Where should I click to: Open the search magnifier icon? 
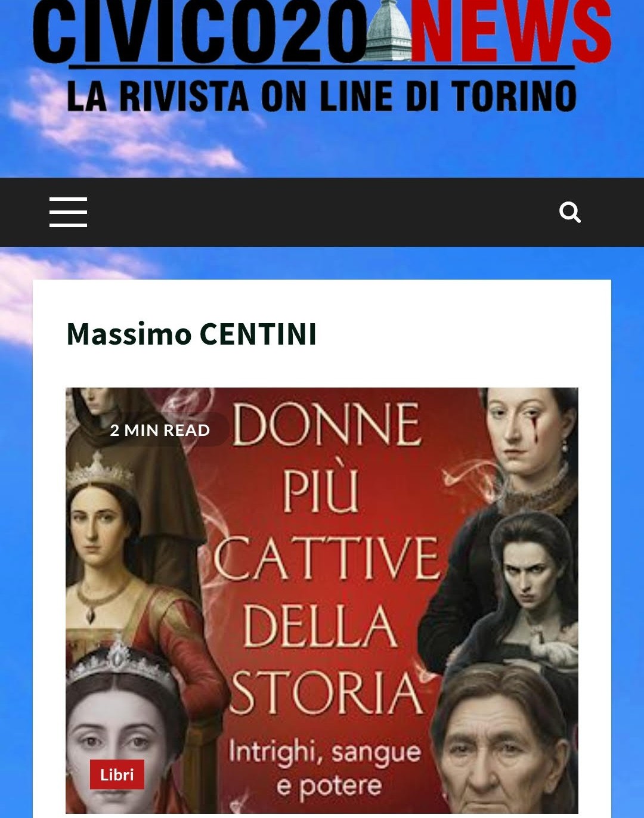[570, 212]
